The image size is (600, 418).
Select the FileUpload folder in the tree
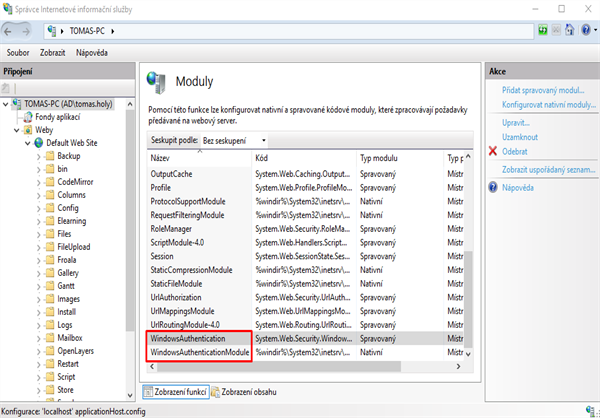click(x=74, y=247)
